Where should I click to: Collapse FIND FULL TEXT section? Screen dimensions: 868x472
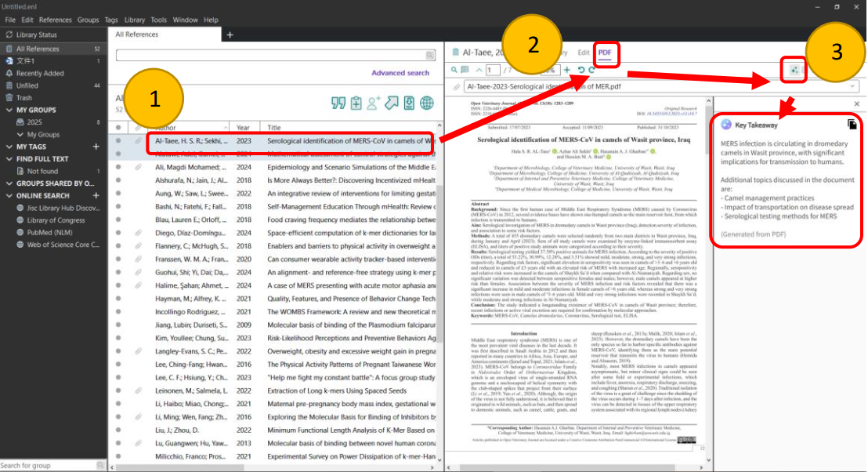[9, 159]
